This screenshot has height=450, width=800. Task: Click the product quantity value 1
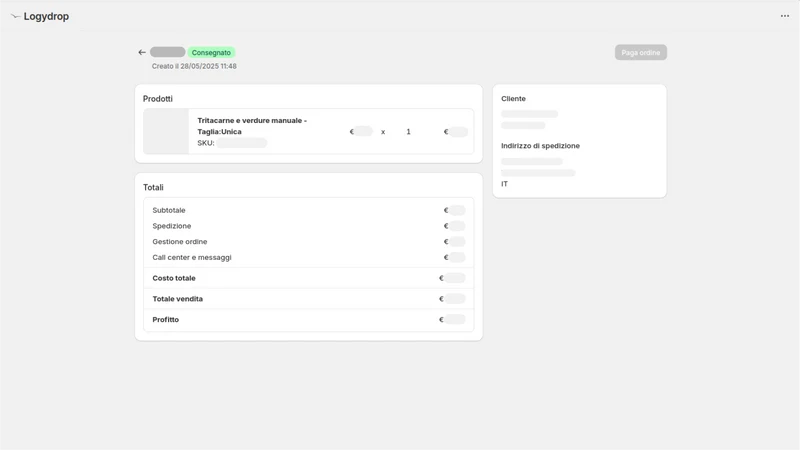click(x=408, y=132)
